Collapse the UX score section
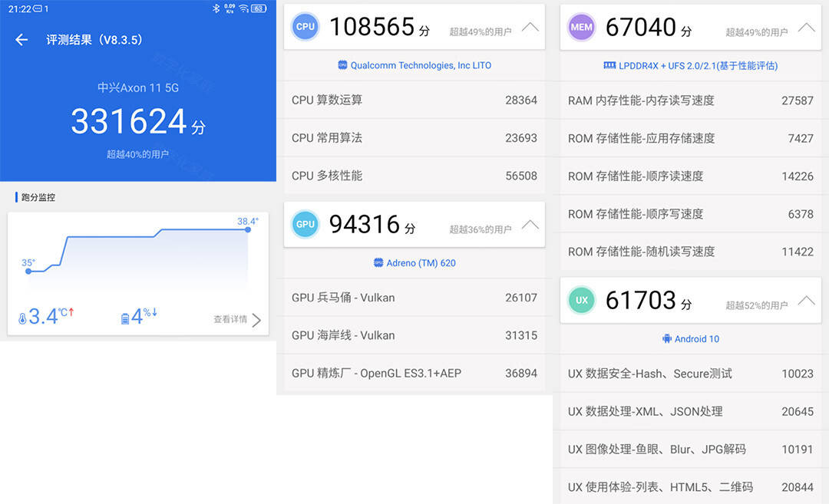This screenshot has height=504, width=829. tap(806, 301)
